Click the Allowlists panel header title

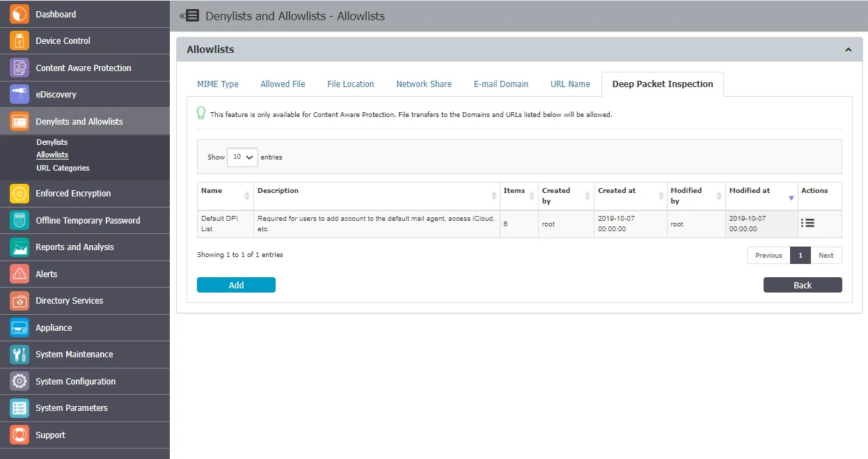210,49
